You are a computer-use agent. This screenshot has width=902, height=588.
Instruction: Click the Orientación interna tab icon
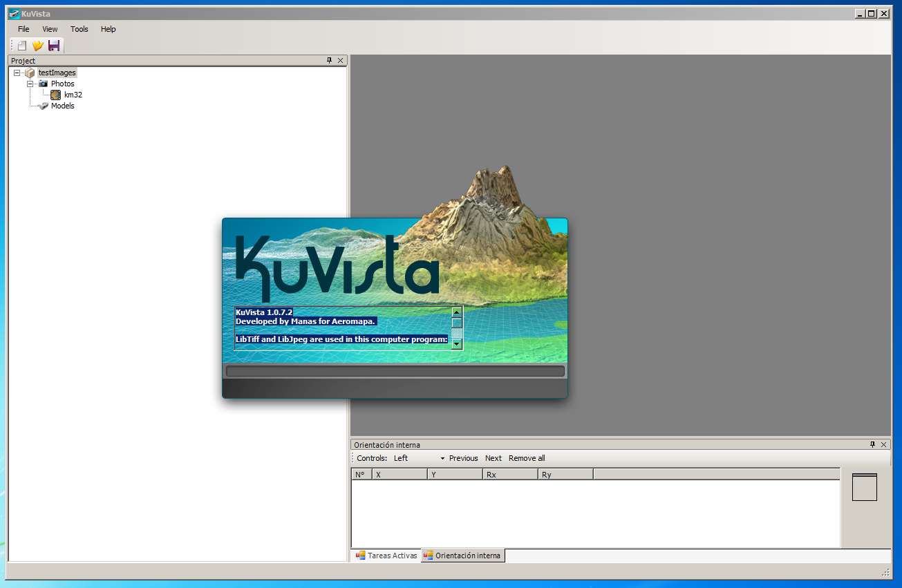[x=428, y=556]
